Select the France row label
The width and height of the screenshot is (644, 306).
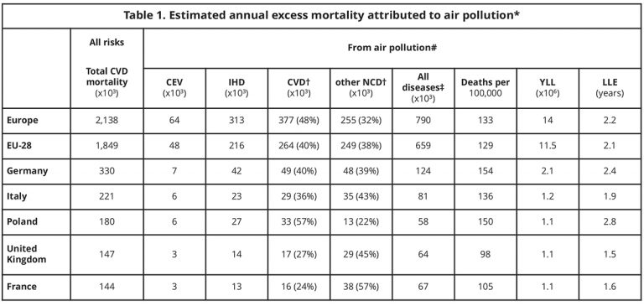click(22, 286)
